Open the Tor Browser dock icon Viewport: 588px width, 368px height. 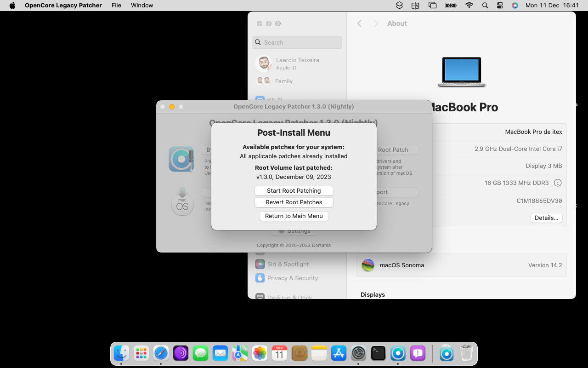tap(181, 353)
